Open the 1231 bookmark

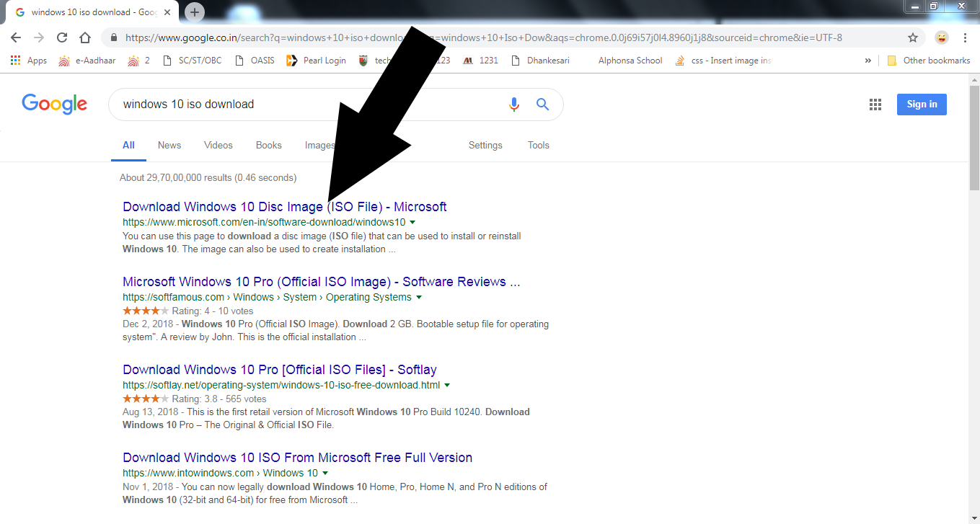[480, 61]
